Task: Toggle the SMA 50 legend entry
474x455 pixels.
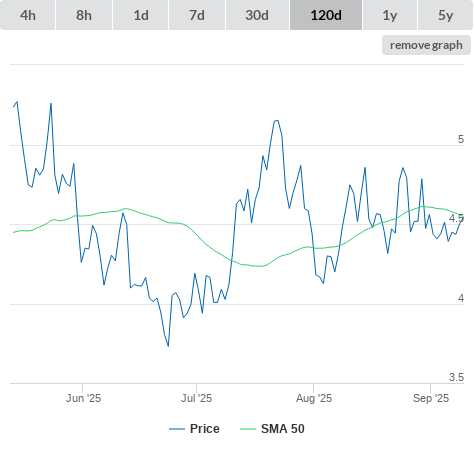Action: coord(272,429)
